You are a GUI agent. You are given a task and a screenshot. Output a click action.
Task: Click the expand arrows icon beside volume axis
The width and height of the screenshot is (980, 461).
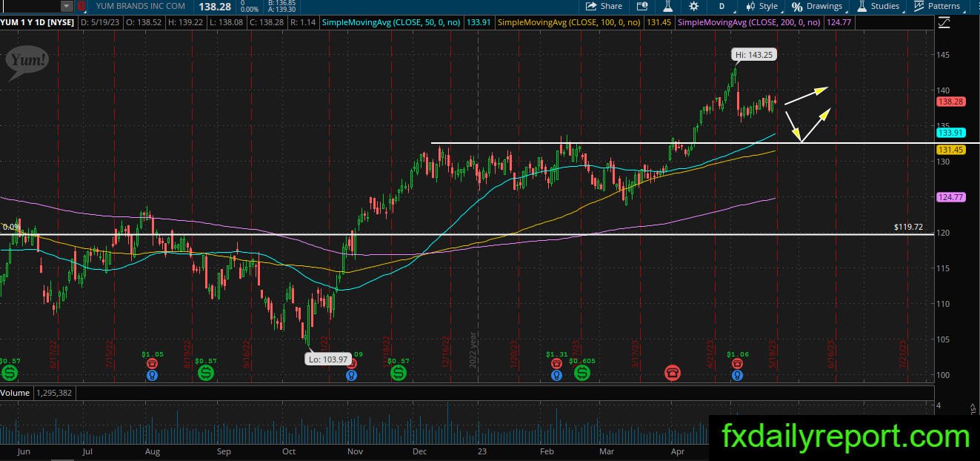tap(973, 408)
